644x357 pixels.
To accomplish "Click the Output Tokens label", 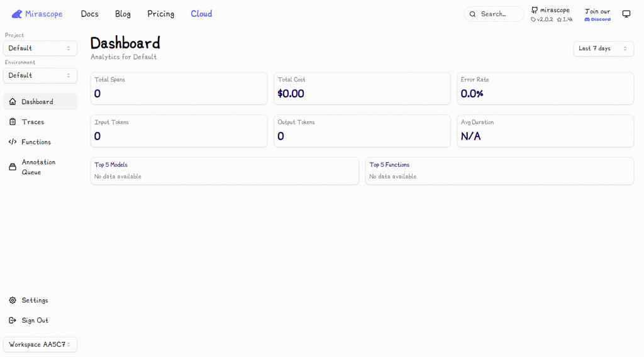I will click(296, 123).
